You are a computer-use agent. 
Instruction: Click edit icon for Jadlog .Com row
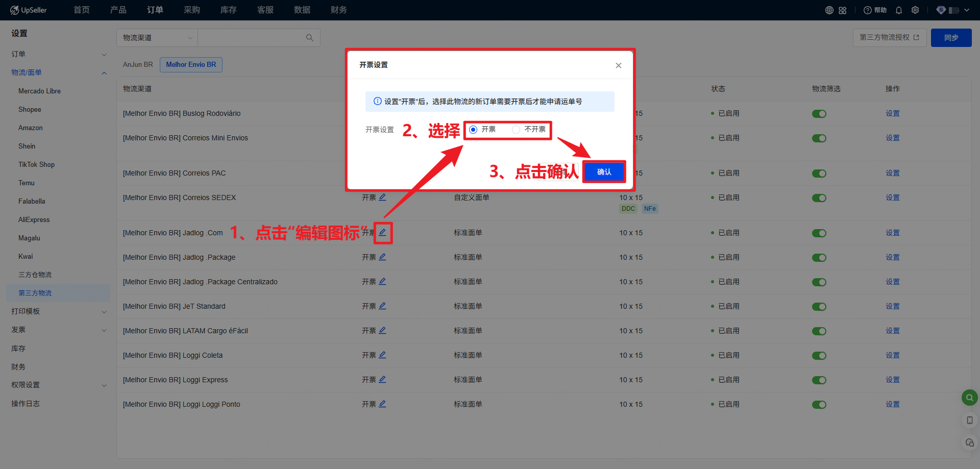(x=382, y=233)
